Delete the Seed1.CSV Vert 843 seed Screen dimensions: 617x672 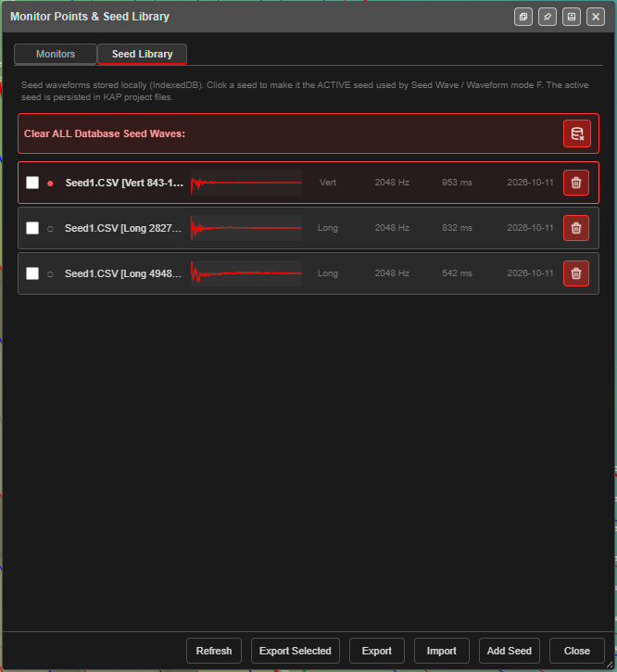[x=576, y=183]
